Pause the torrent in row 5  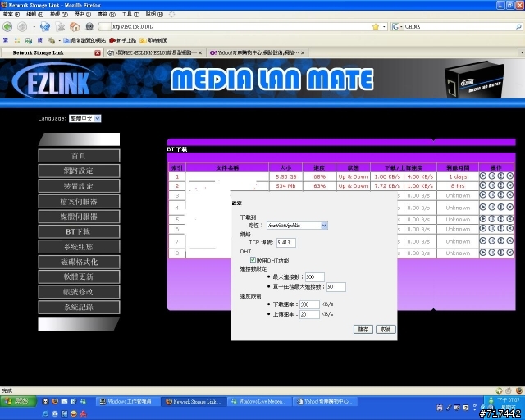tap(492, 219)
